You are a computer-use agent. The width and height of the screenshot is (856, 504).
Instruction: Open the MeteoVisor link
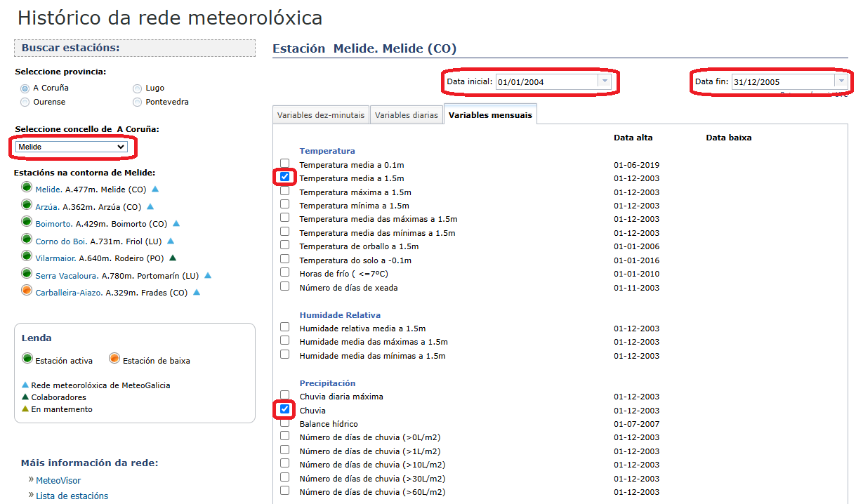coord(58,481)
